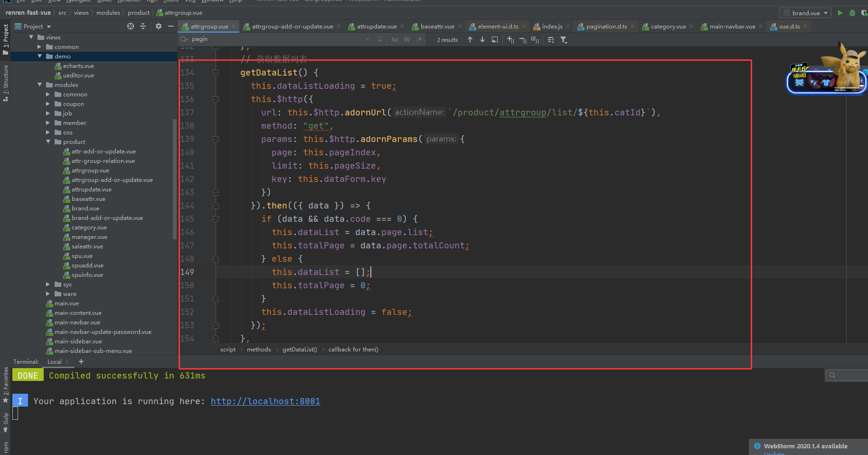Viewport: 868px width, 455px height.
Task: Click 'src' in navigation bar path
Action: click(62, 13)
